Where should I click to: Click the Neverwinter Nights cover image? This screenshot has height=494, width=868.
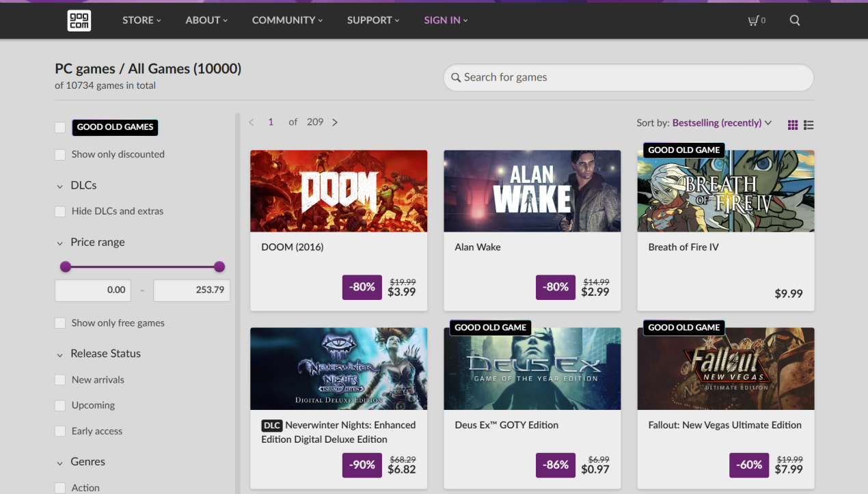click(339, 369)
